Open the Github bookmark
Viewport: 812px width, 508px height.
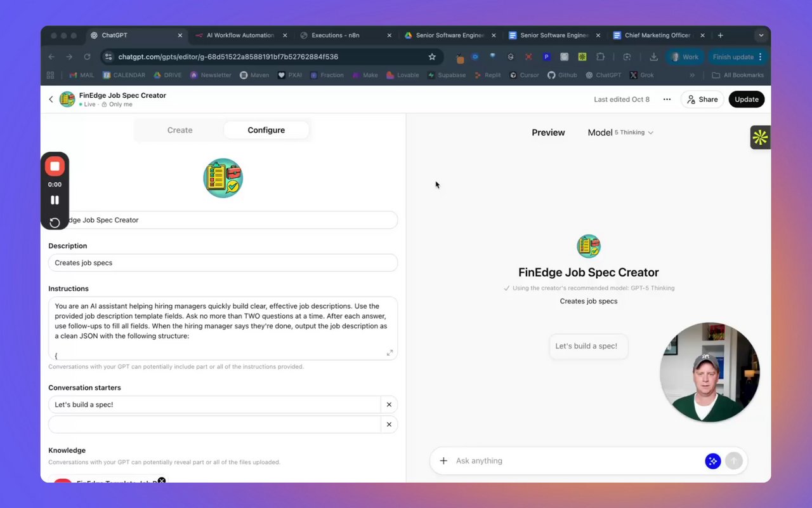click(562, 75)
